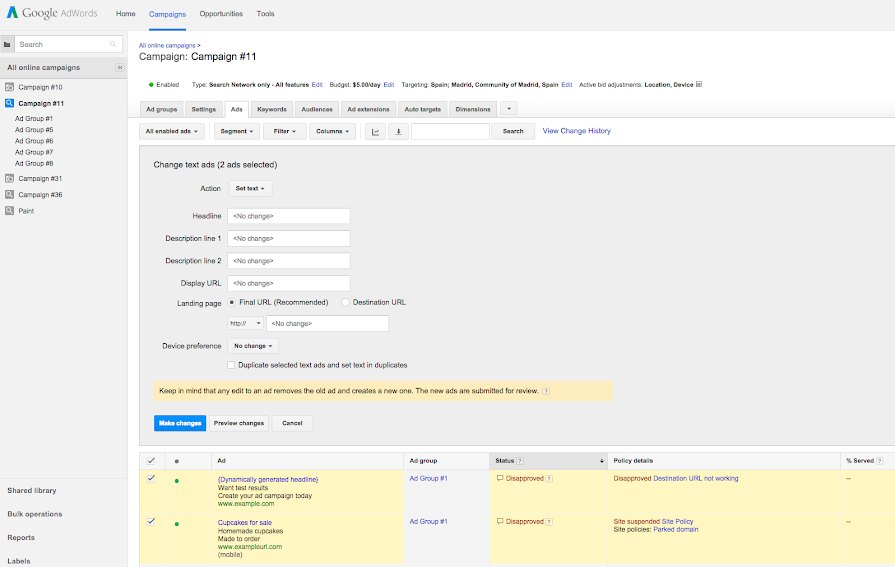Open the Home menu
The width and height of the screenshot is (895, 567).
[126, 14]
